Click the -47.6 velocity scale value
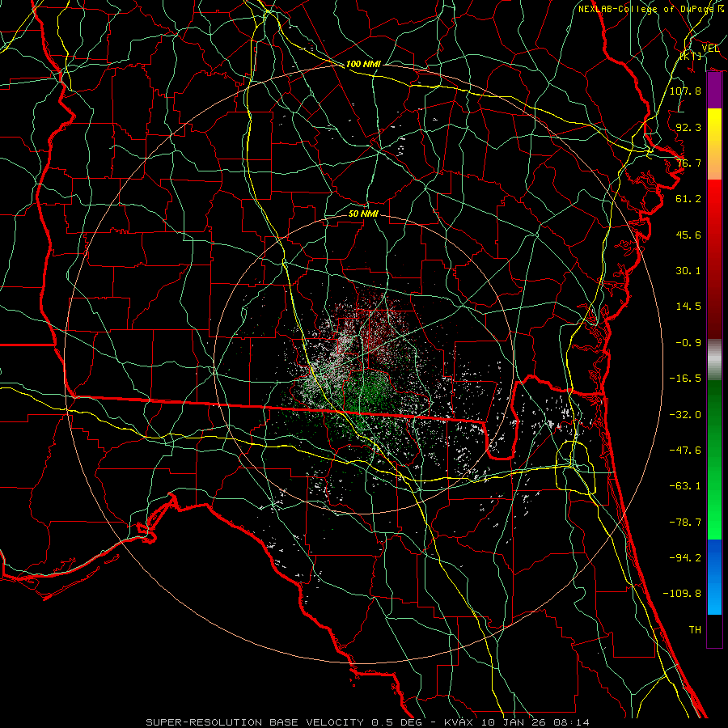The image size is (728, 728). pyautogui.click(x=685, y=451)
